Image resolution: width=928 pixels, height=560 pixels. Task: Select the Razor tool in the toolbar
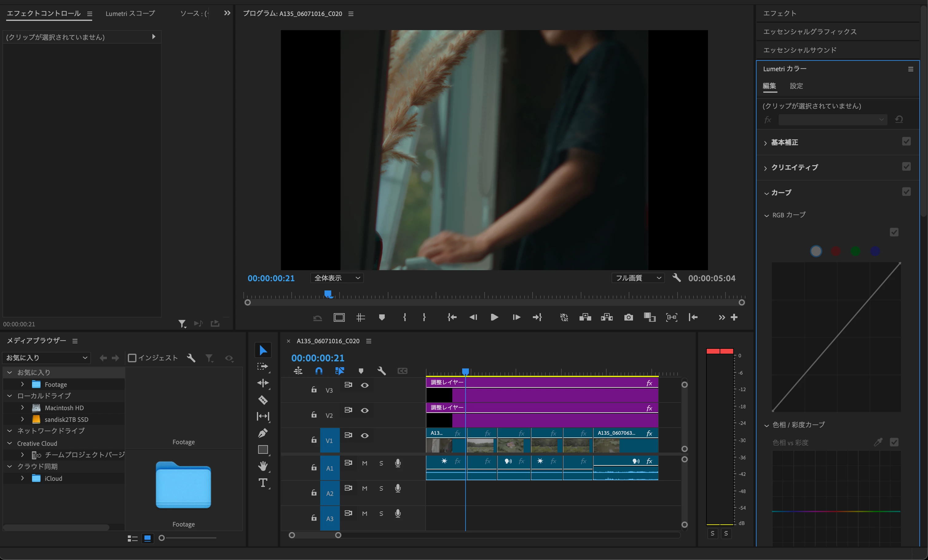point(263,400)
